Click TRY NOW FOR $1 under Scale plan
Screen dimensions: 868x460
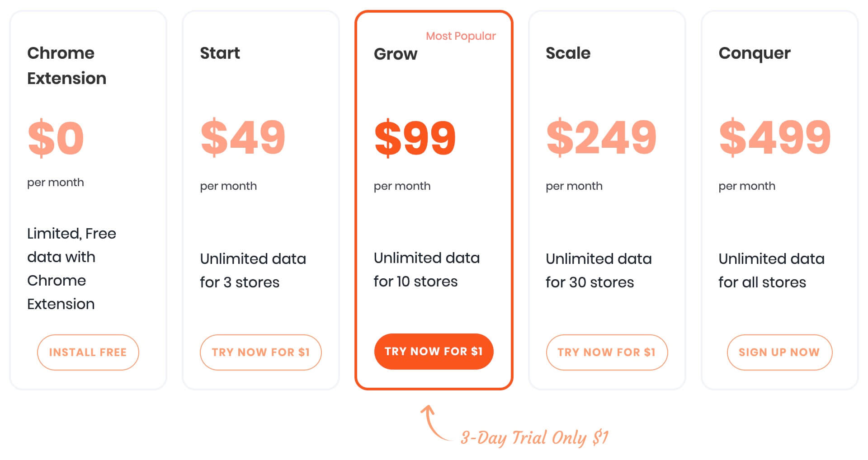click(607, 352)
